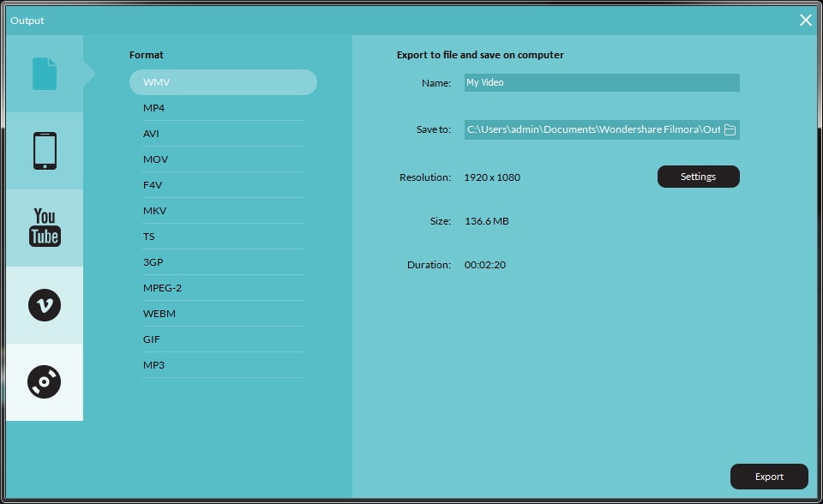Open the Vimeo upload tab

pyautogui.click(x=45, y=305)
